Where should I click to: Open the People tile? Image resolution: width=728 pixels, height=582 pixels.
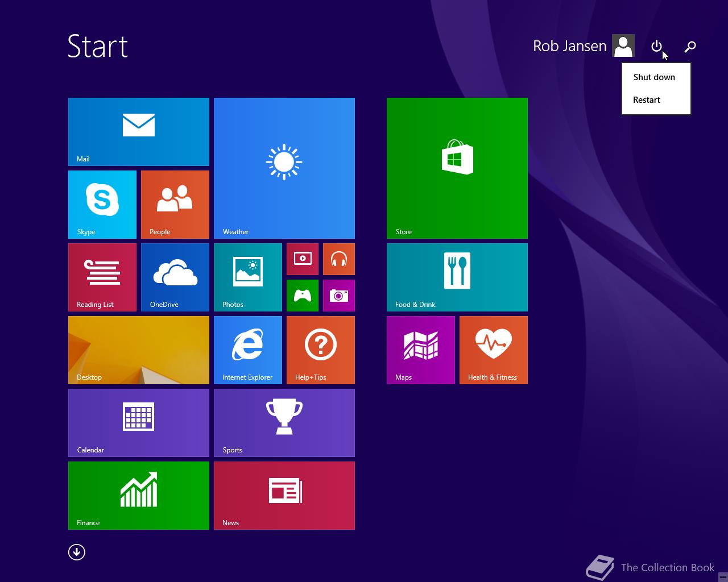pyautogui.click(x=175, y=205)
